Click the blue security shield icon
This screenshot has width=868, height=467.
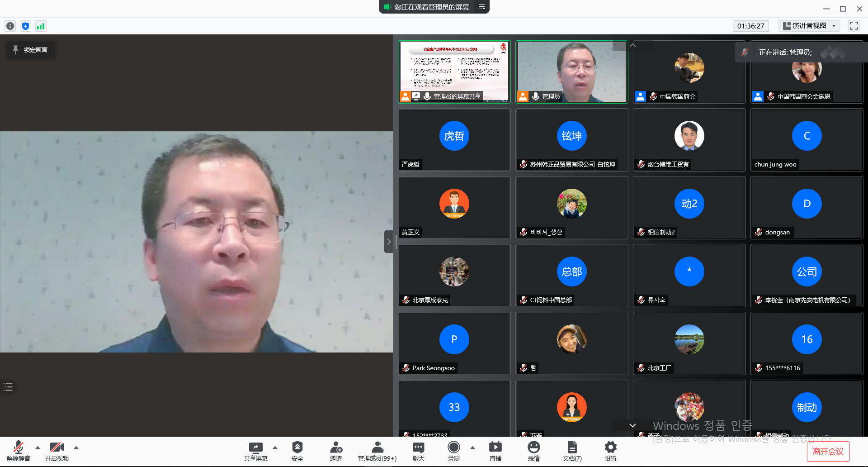[x=25, y=26]
